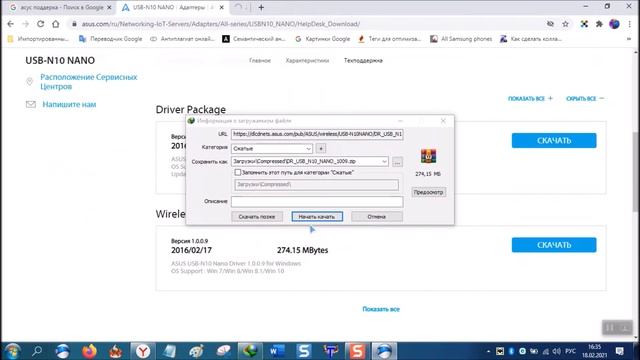The height and width of the screenshot is (360, 640).
Task: Click the 'Driver Package' section heading
Action: tap(191, 110)
